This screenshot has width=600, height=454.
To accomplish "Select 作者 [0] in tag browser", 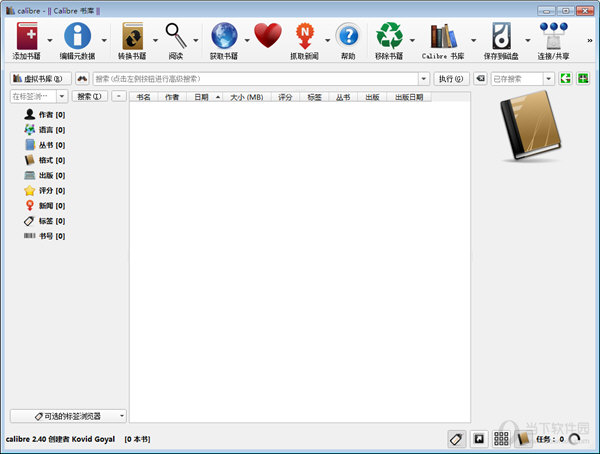I will pyautogui.click(x=45, y=114).
